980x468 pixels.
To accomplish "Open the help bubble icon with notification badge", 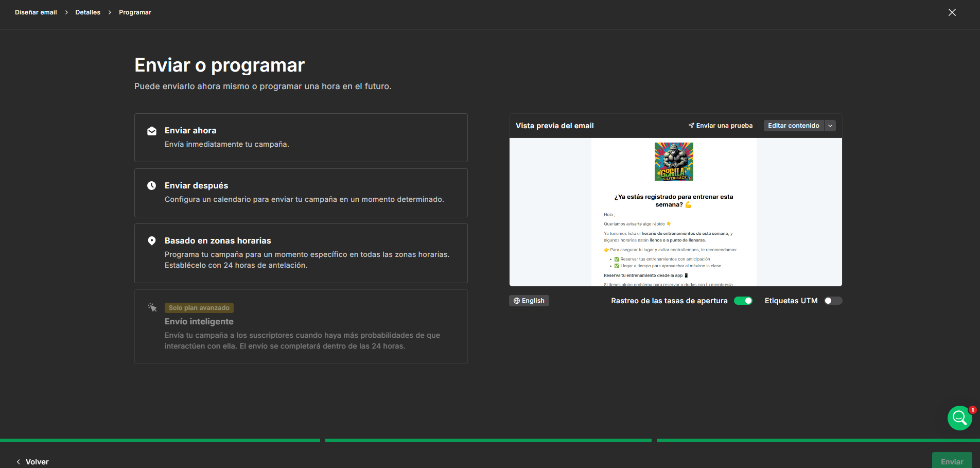I will coord(959,418).
